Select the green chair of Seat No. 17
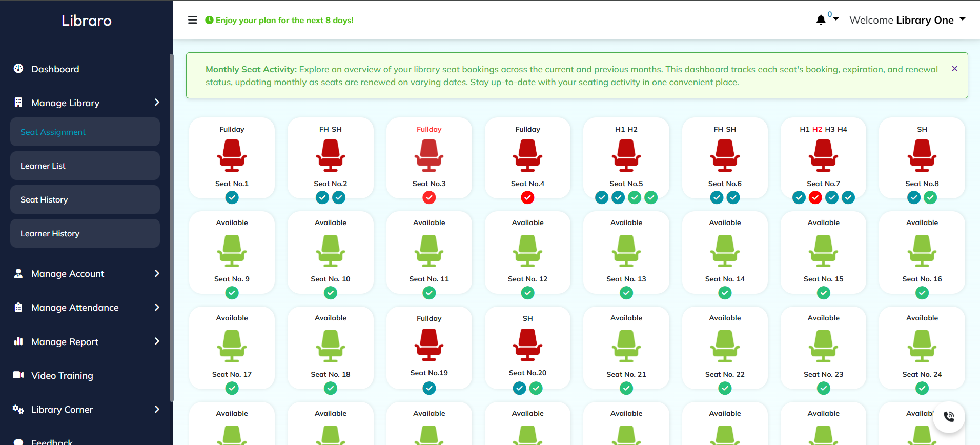 [232, 347]
